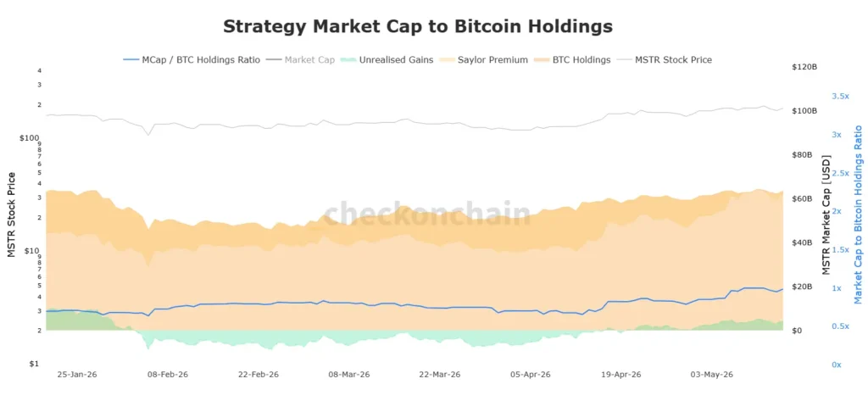The width and height of the screenshot is (868, 401).
Task: Click the $100B market cap axis label
Action: click(805, 111)
